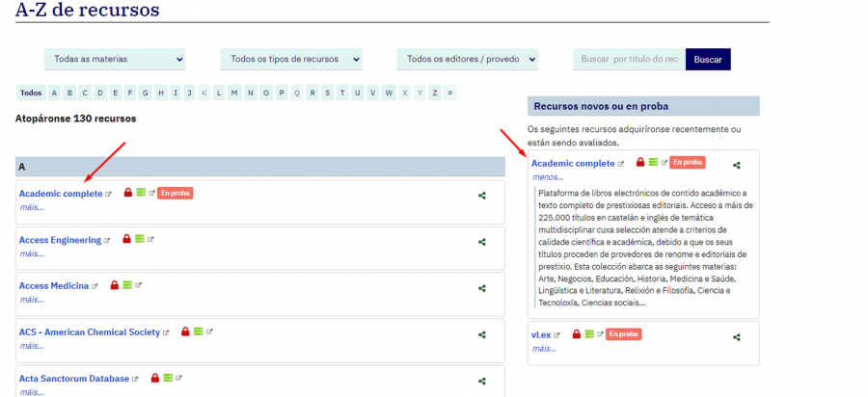Click share icon in Access Engineering row
The image size is (868, 397).
coord(482,241)
